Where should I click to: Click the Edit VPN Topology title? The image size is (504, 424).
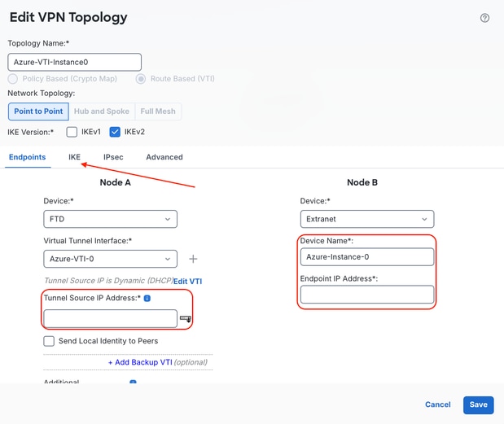tap(68, 17)
